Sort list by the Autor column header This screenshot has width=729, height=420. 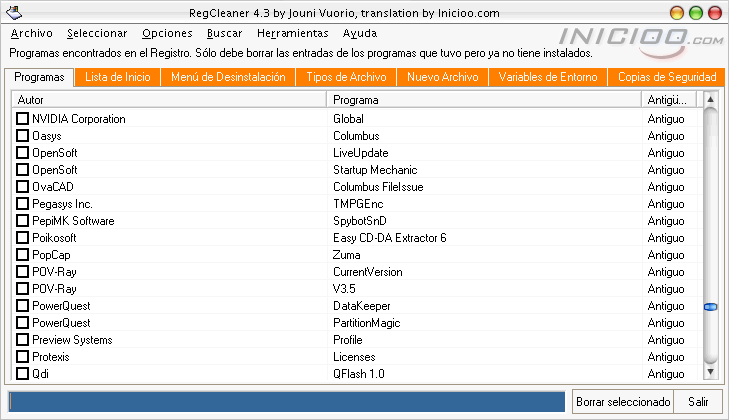169,100
